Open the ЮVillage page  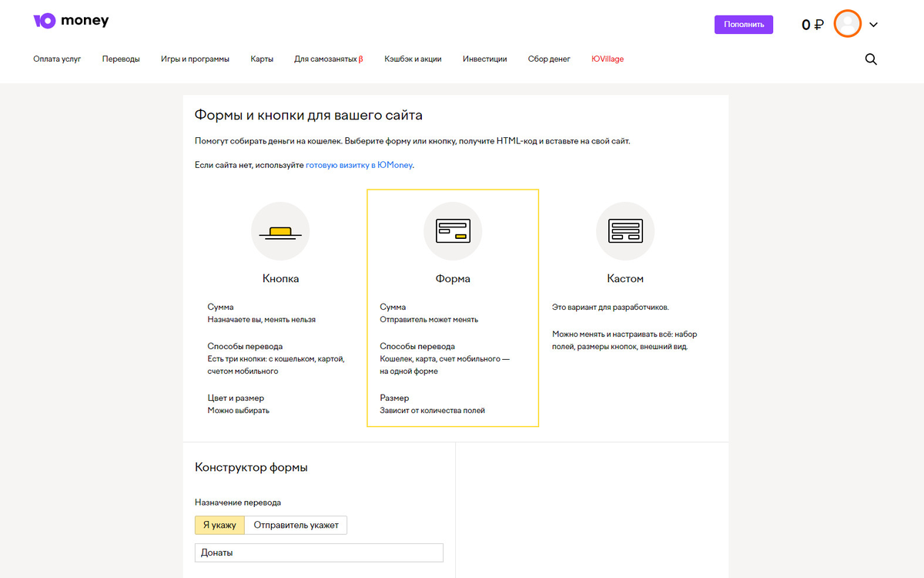pyautogui.click(x=608, y=59)
